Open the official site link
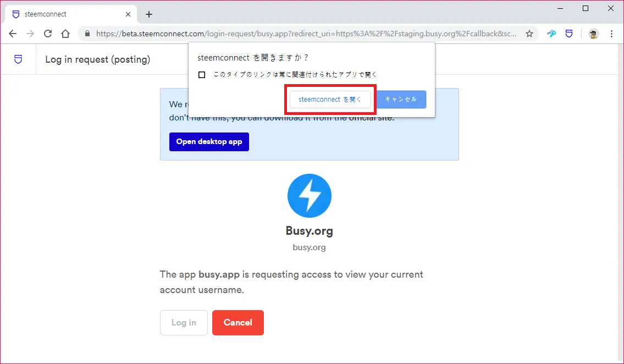The width and height of the screenshot is (624, 364). (x=371, y=118)
